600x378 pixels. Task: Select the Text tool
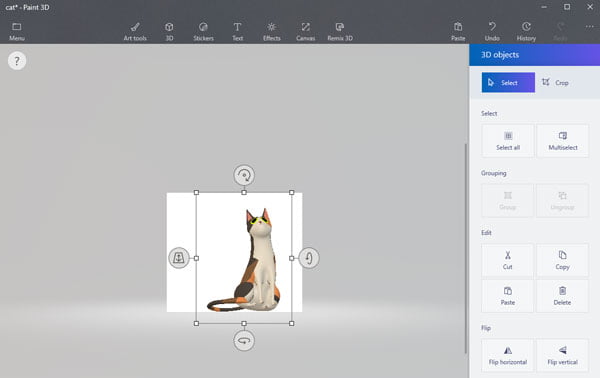tap(237, 32)
